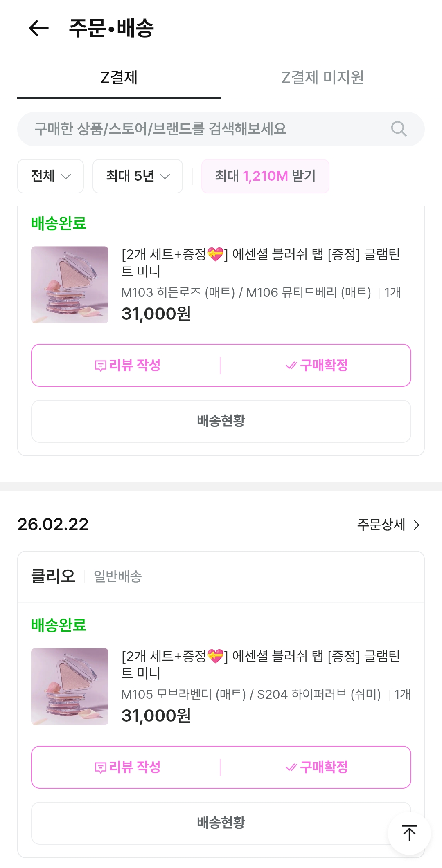Tap the 최대 1,210M 받기 button

265,176
